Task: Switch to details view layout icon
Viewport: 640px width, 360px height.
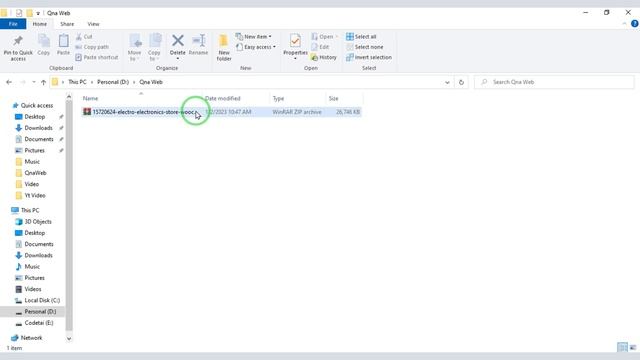Action: point(622,347)
